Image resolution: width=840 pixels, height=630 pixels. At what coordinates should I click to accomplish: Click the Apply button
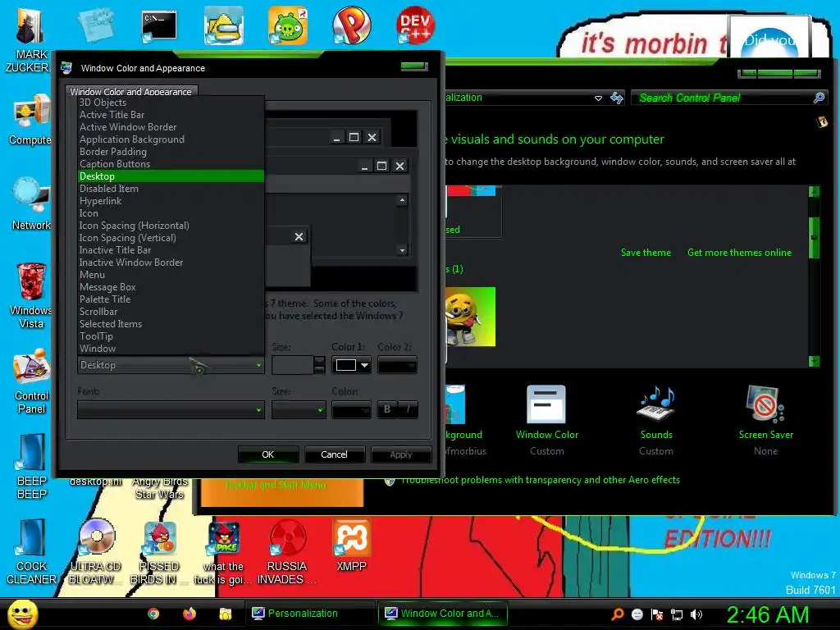click(400, 454)
